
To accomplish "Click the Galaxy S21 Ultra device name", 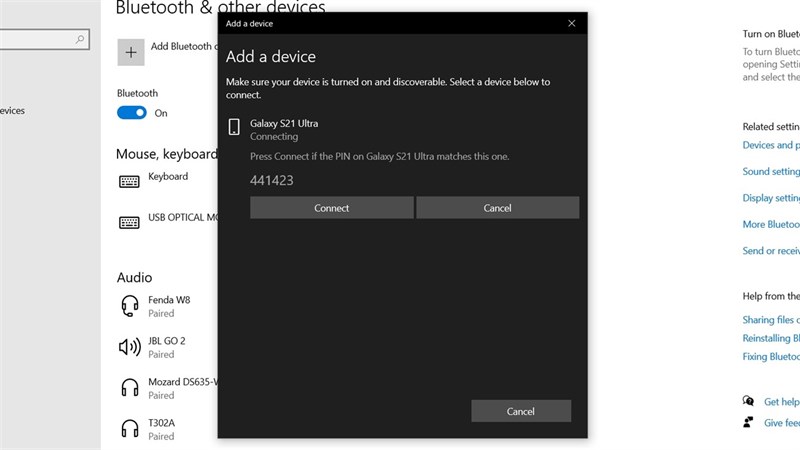I will click(284, 123).
